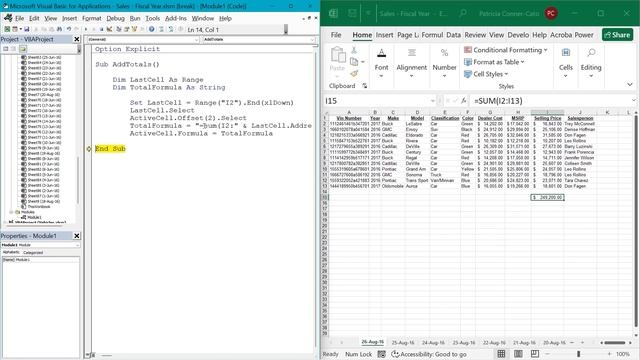Click Insert Function fx icon
The image size is (640, 360).
(x=463, y=101)
